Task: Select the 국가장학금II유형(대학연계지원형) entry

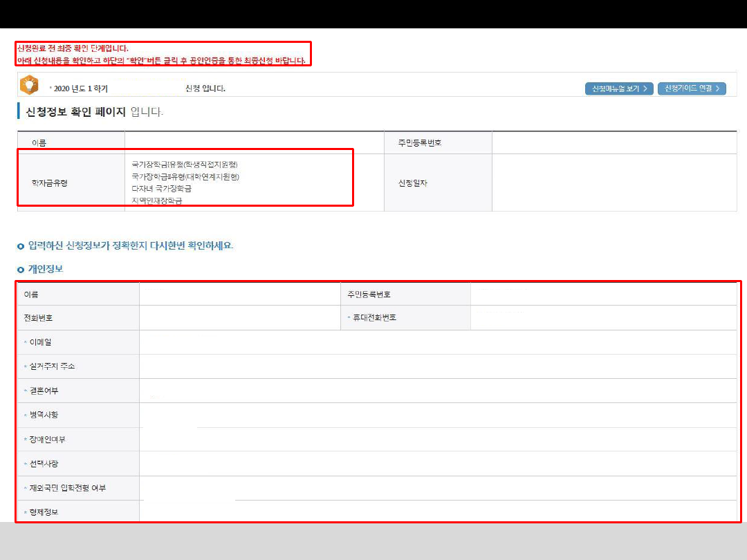Action: click(x=185, y=176)
